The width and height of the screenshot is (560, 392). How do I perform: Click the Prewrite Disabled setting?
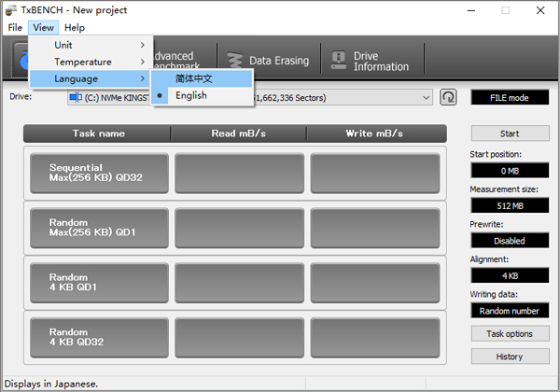[510, 241]
